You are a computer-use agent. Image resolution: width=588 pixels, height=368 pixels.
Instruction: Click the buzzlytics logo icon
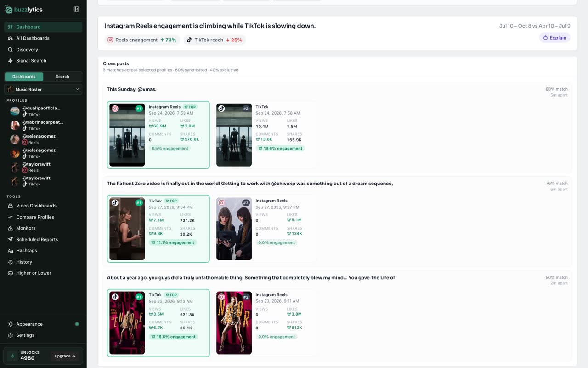[9, 9]
